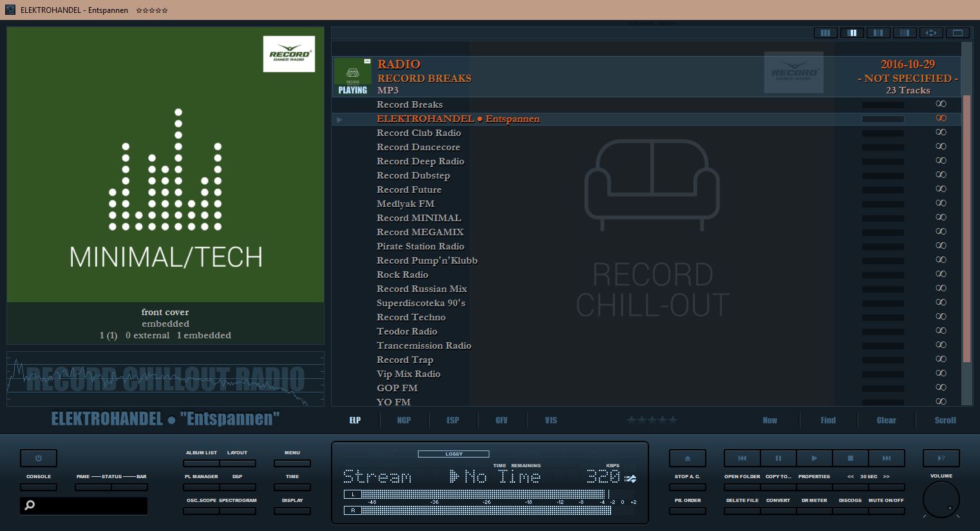Select Record Techno station in playlist
The width and height of the screenshot is (980, 531).
coord(411,317)
